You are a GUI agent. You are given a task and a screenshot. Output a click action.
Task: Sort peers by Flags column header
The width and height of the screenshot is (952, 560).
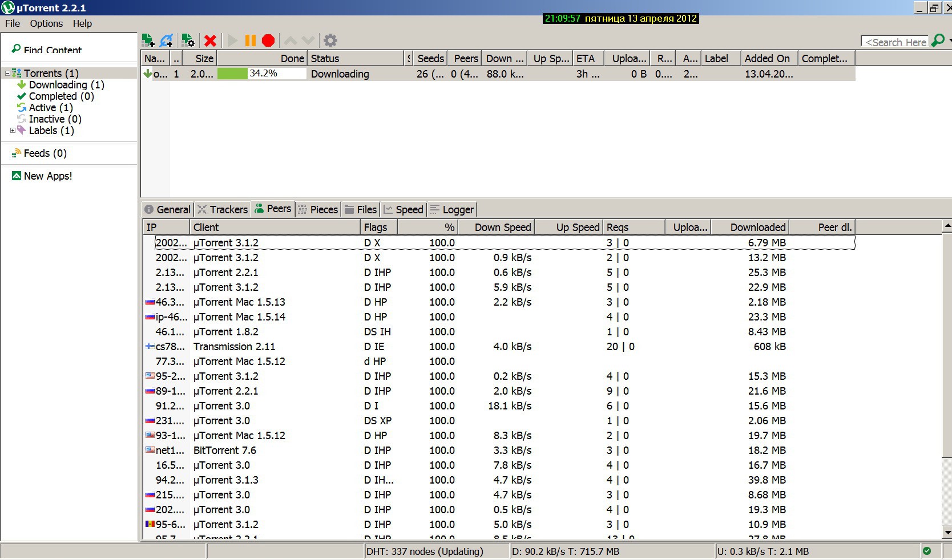click(379, 227)
